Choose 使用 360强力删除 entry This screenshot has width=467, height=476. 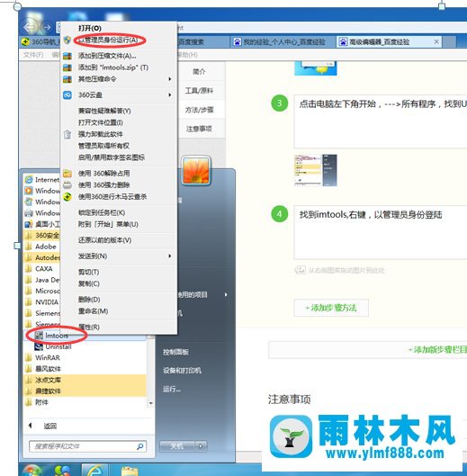tap(103, 184)
